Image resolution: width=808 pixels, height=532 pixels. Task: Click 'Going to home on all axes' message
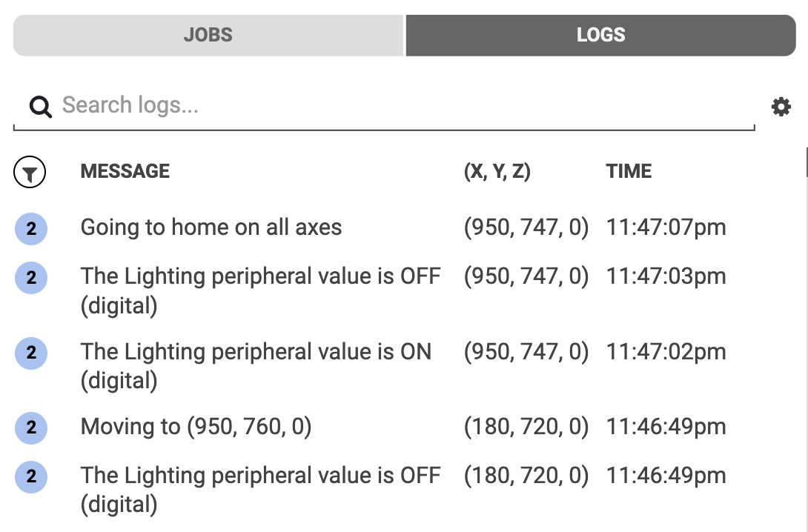211,227
